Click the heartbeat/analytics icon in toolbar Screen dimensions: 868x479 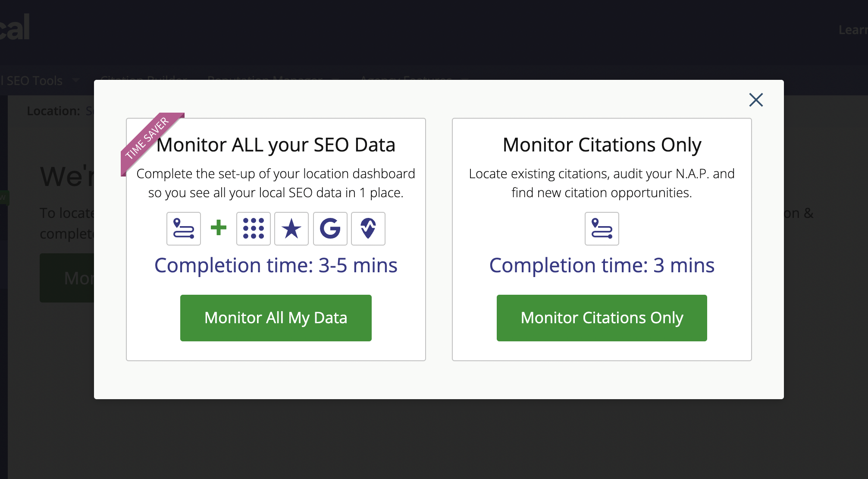tap(367, 228)
